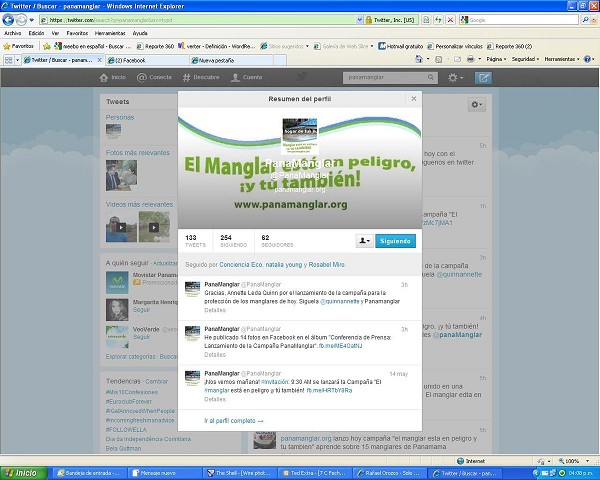
Task: Open Descubre hashtag section
Action: (201, 77)
